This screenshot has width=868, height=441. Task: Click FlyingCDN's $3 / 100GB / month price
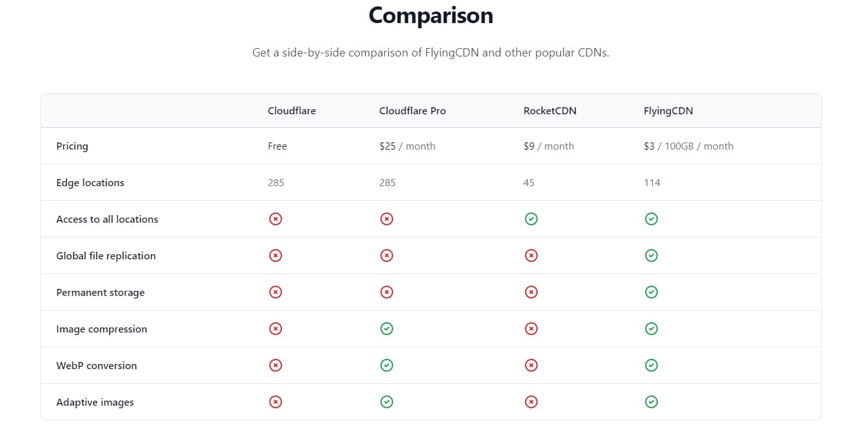point(688,146)
